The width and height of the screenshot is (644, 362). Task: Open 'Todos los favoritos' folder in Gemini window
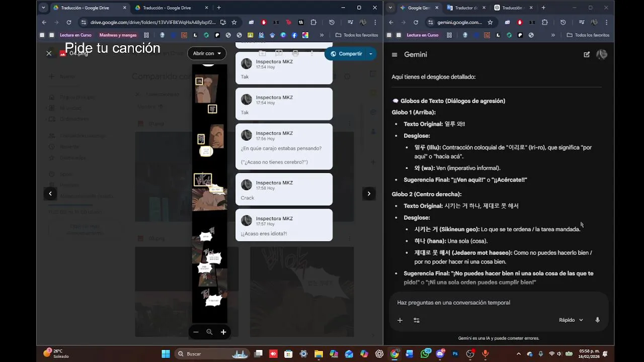(x=588, y=35)
